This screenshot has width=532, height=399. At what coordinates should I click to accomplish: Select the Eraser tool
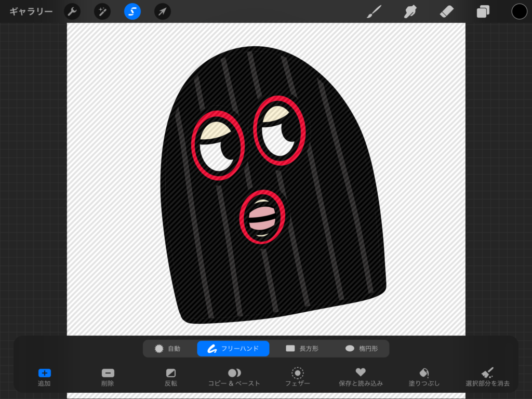(x=446, y=11)
